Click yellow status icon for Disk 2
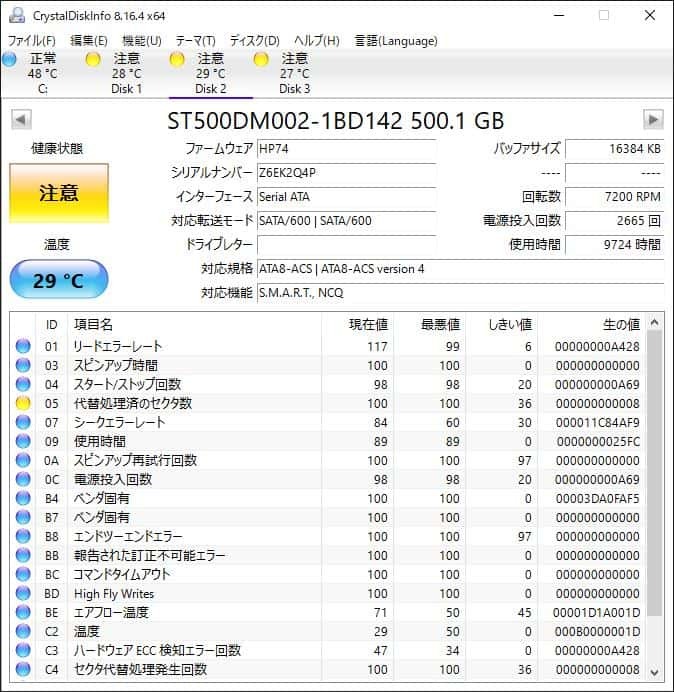 coord(177,59)
